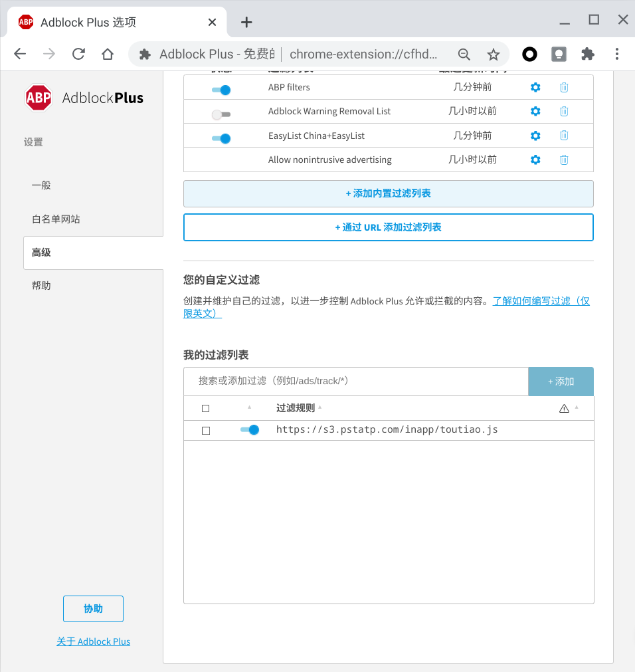Click the ABP filters list name
The image size is (635, 672).
coord(289,88)
